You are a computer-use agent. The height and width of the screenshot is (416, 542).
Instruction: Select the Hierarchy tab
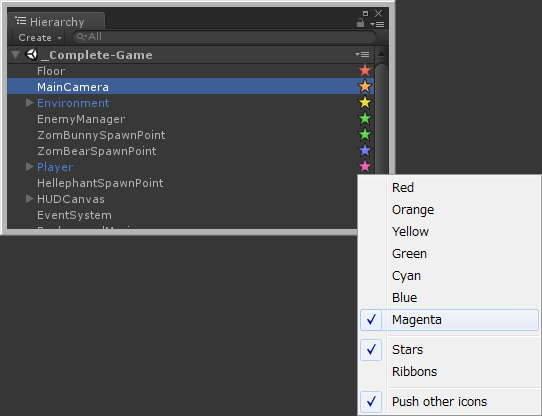[56, 21]
